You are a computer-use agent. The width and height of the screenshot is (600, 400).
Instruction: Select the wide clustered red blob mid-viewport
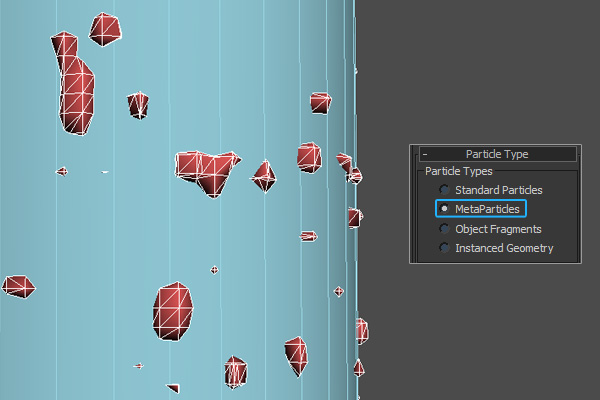pyautogui.click(x=205, y=170)
